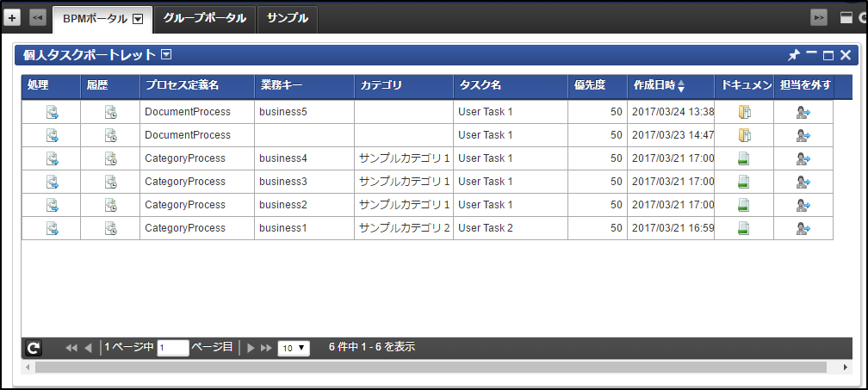
Task: Click the カテゴリ column header
Action: click(404, 86)
